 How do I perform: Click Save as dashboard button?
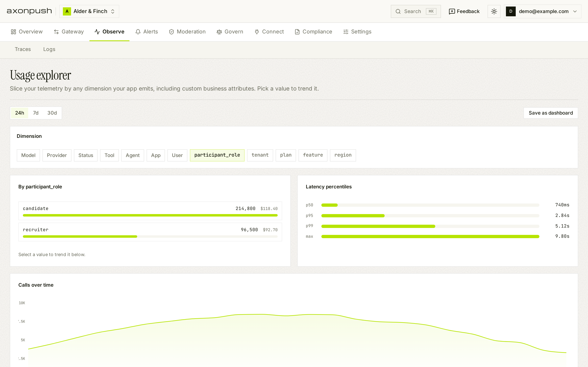point(551,113)
